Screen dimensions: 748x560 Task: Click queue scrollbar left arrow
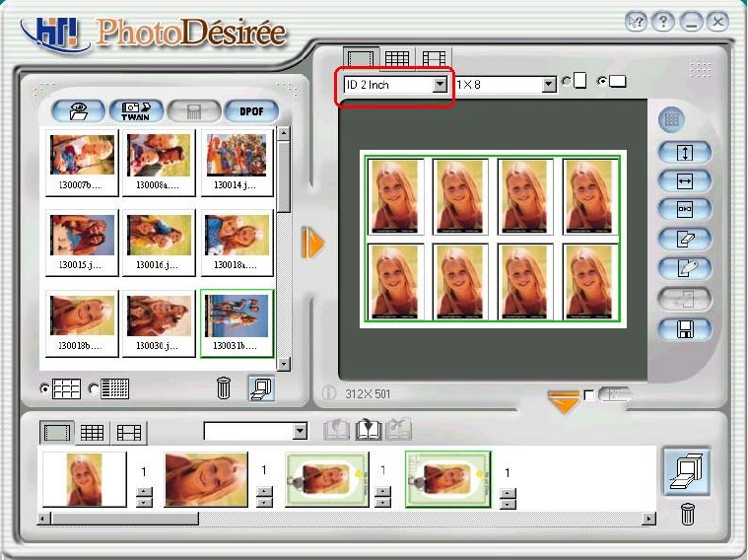pyautogui.click(x=44, y=519)
